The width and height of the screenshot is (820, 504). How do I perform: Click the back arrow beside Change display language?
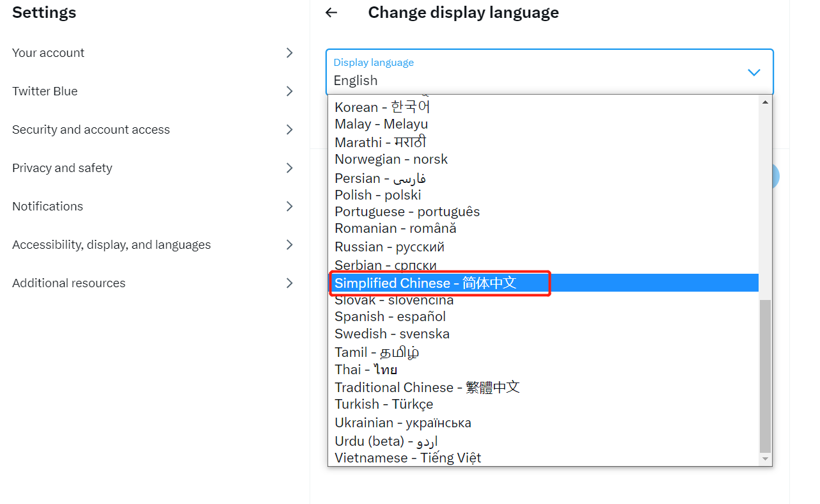coord(331,13)
